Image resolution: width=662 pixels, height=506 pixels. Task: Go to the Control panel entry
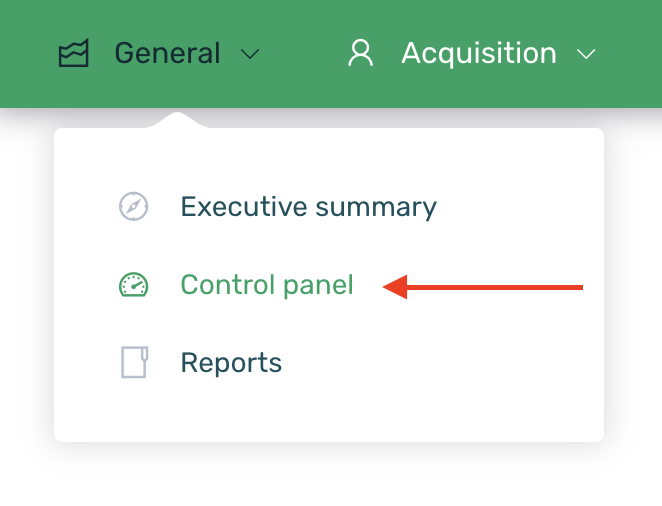[x=267, y=286]
